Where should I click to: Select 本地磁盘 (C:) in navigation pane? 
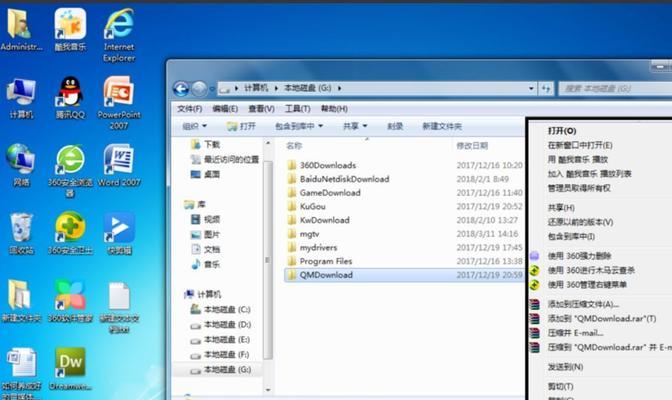click(220, 309)
